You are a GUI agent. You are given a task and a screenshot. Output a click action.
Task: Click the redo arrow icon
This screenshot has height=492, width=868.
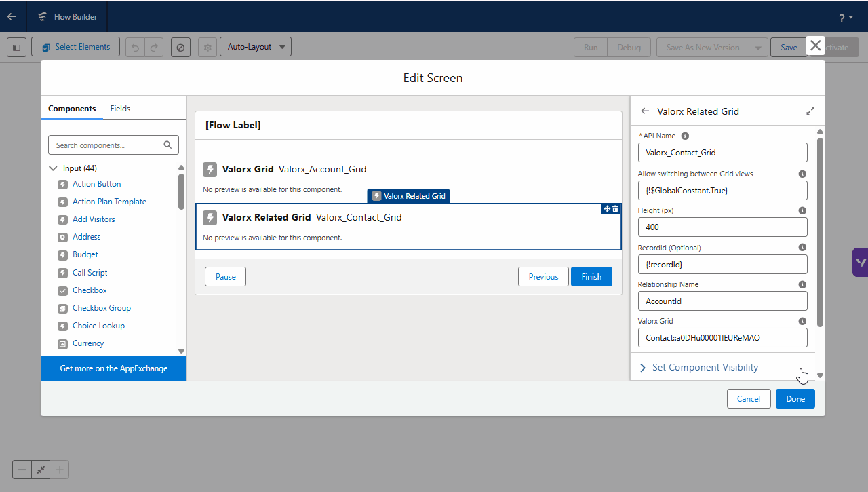click(x=154, y=48)
